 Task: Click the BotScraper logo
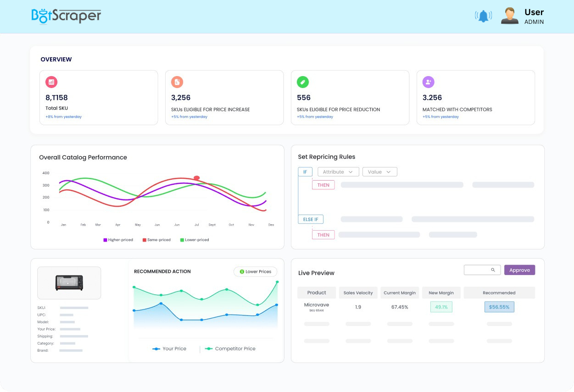66,15
